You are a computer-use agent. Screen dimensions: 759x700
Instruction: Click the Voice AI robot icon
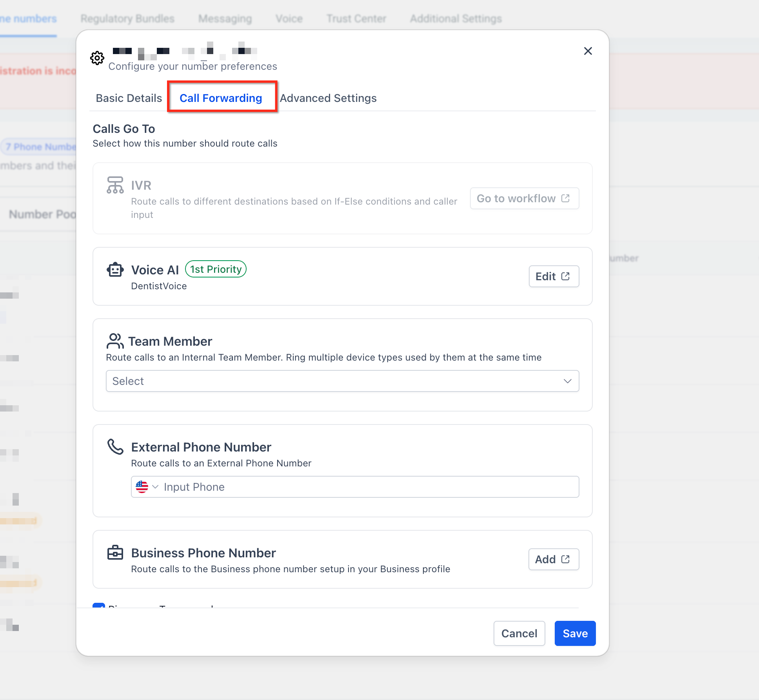pyautogui.click(x=115, y=270)
